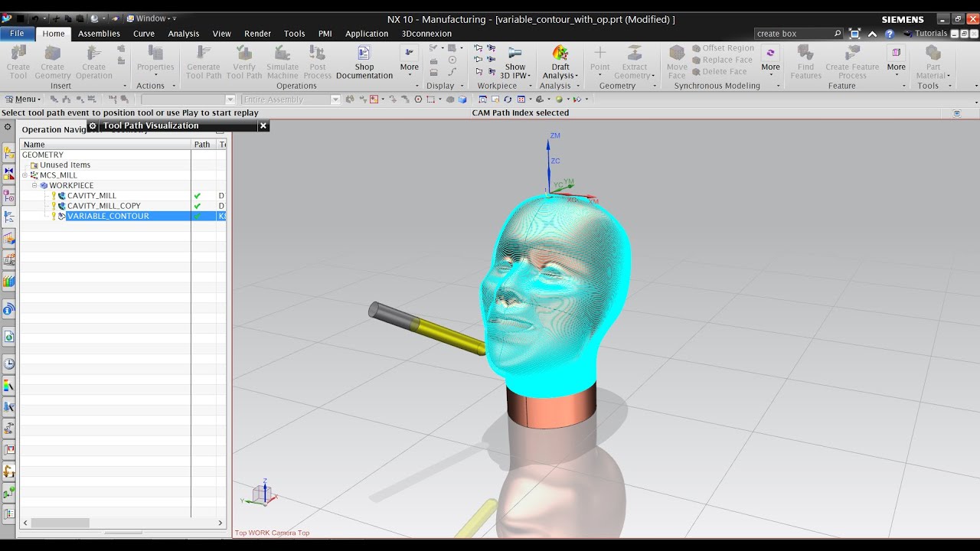Switch to the Render tab
This screenshot has height=551, width=980.
tap(257, 34)
